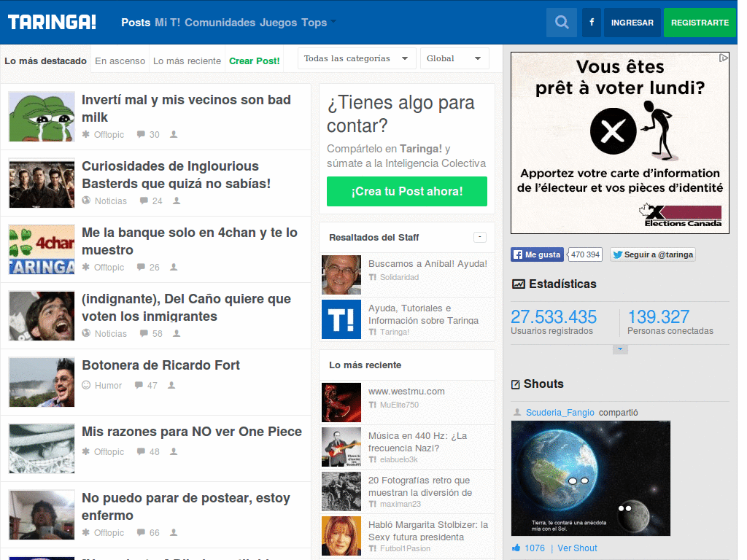Viewport: 747px width, 560px height.
Task: Expand the statistics panel arrow
Action: [x=620, y=349]
